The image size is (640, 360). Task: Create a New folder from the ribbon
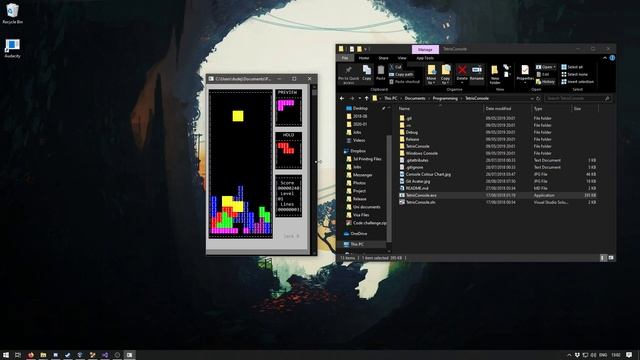coord(495,74)
